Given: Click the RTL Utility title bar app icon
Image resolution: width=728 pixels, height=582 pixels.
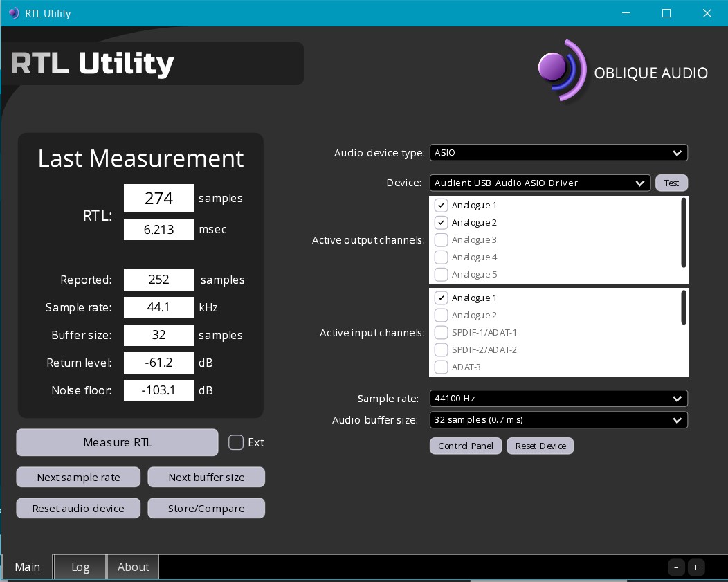Looking at the screenshot, I should [x=13, y=13].
